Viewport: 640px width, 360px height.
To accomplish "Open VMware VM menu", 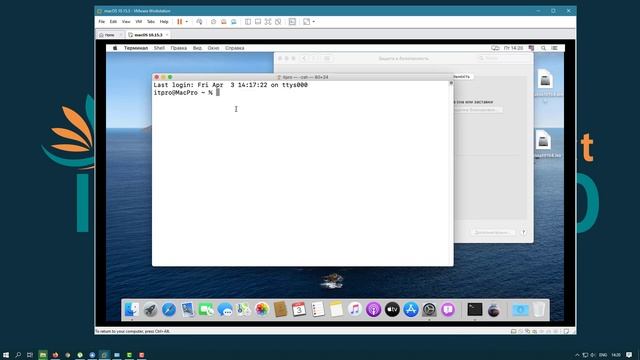I will point(139,22).
